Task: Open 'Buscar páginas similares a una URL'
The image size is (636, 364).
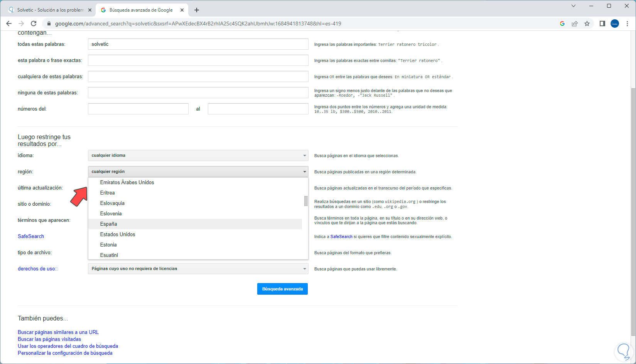Action: 58,332
